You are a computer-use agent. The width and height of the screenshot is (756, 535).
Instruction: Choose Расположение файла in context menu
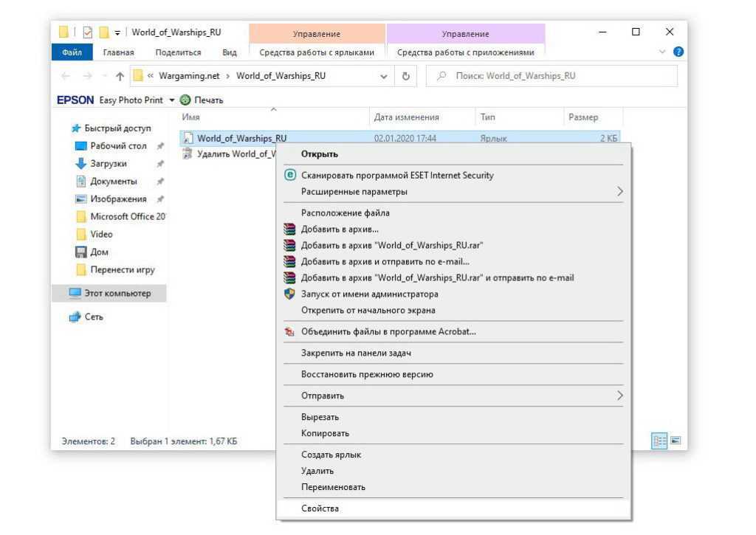[453, 213]
